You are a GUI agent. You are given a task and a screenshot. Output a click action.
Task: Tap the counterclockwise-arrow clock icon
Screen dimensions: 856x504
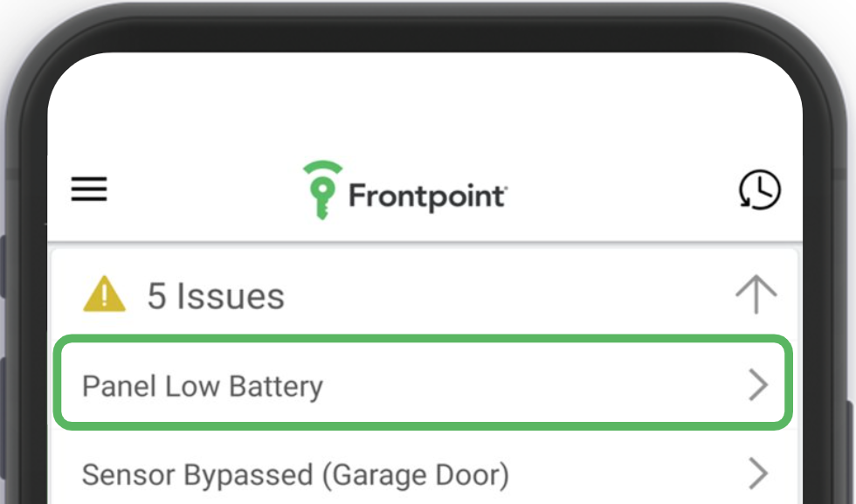click(759, 190)
